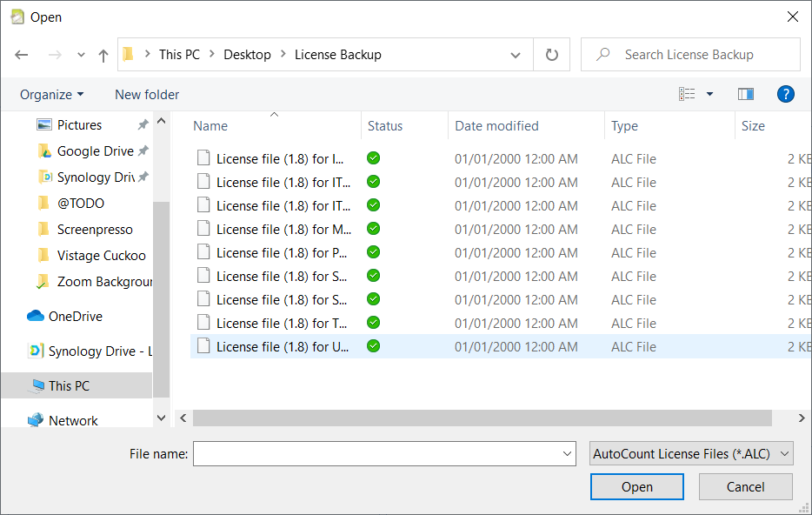This screenshot has width=812, height=515.
Task: Open the Help question mark icon
Action: (x=786, y=94)
